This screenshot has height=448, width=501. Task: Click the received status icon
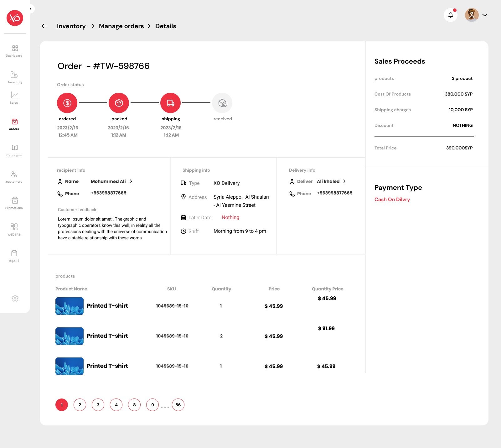click(222, 103)
